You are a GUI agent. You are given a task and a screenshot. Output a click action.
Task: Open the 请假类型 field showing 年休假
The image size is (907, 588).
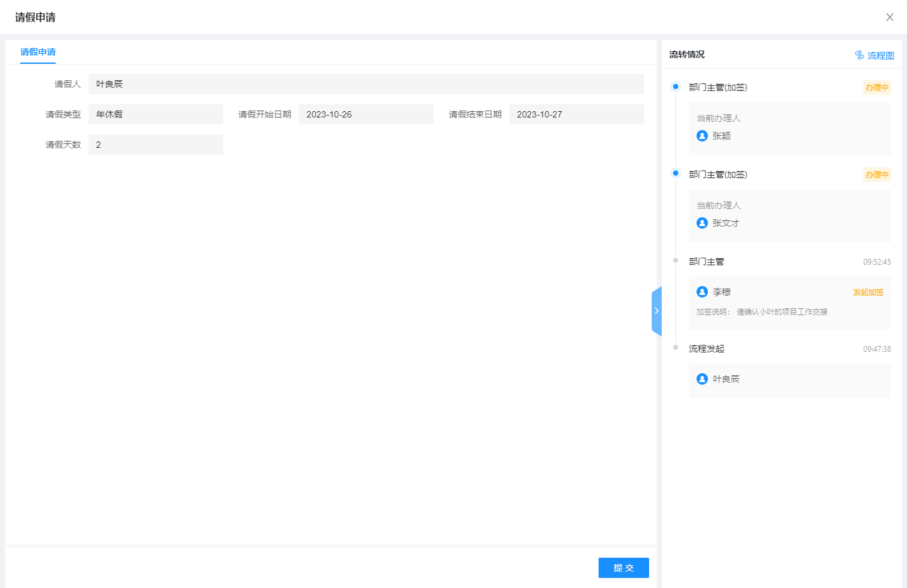coord(155,114)
